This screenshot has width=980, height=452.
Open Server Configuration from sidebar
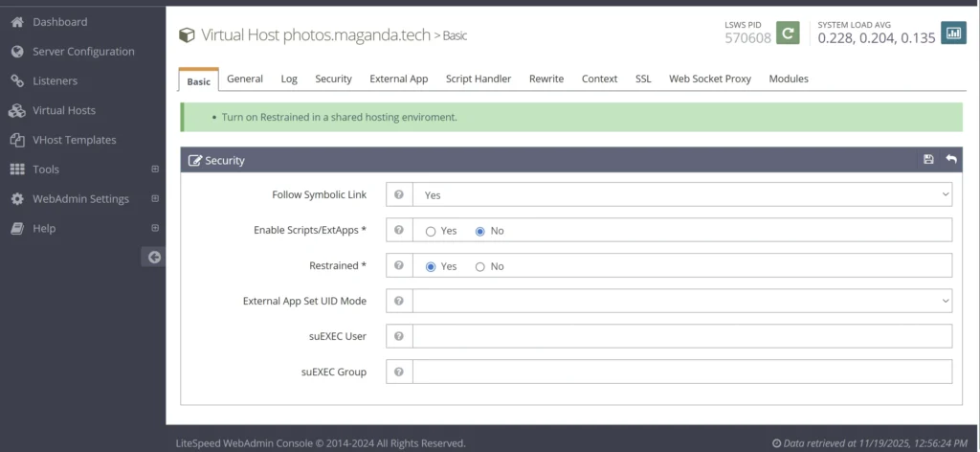pyautogui.click(x=83, y=52)
